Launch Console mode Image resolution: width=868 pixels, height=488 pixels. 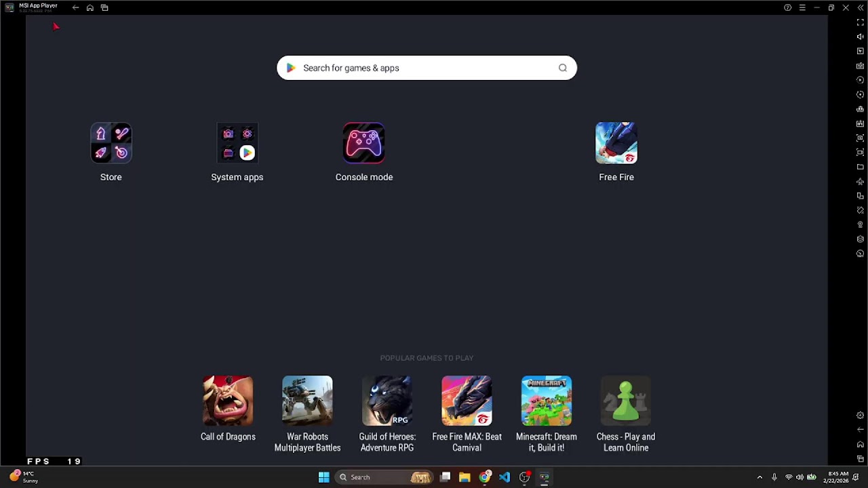(x=364, y=143)
